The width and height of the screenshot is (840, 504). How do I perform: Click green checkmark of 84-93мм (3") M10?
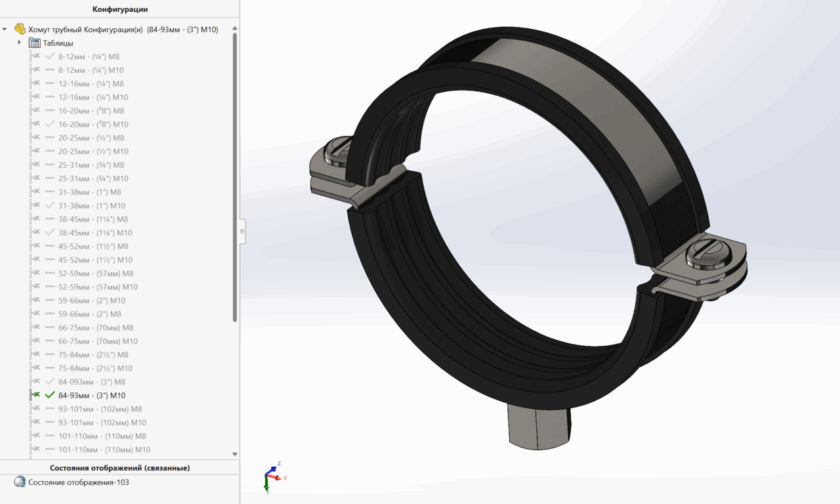coord(50,395)
